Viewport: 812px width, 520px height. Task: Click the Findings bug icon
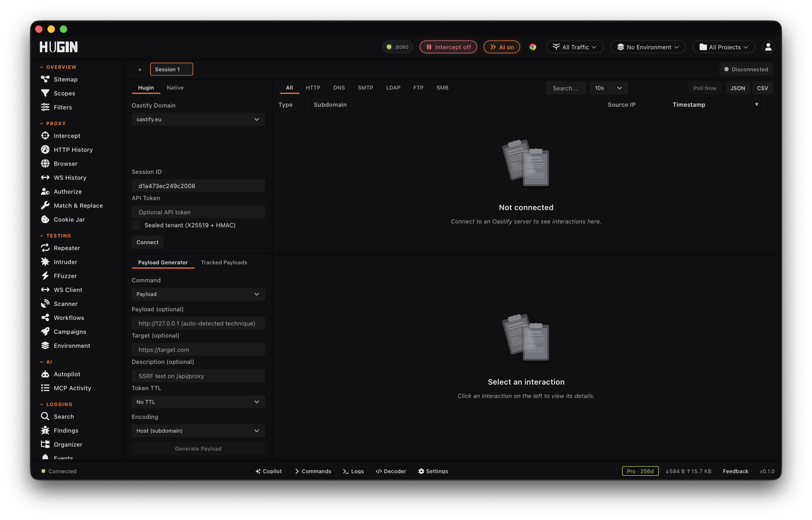tap(45, 430)
